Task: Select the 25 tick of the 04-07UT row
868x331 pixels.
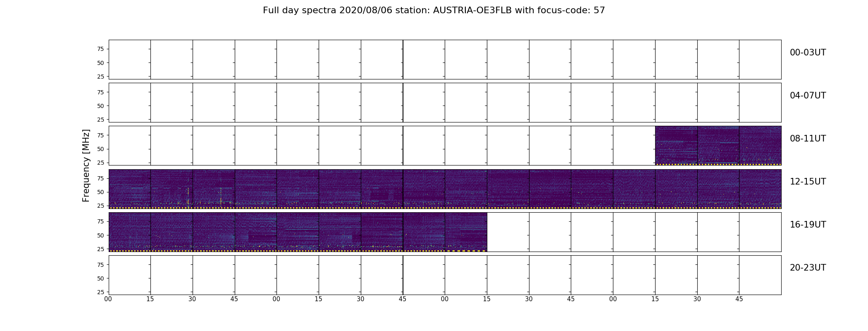Action: [100, 120]
